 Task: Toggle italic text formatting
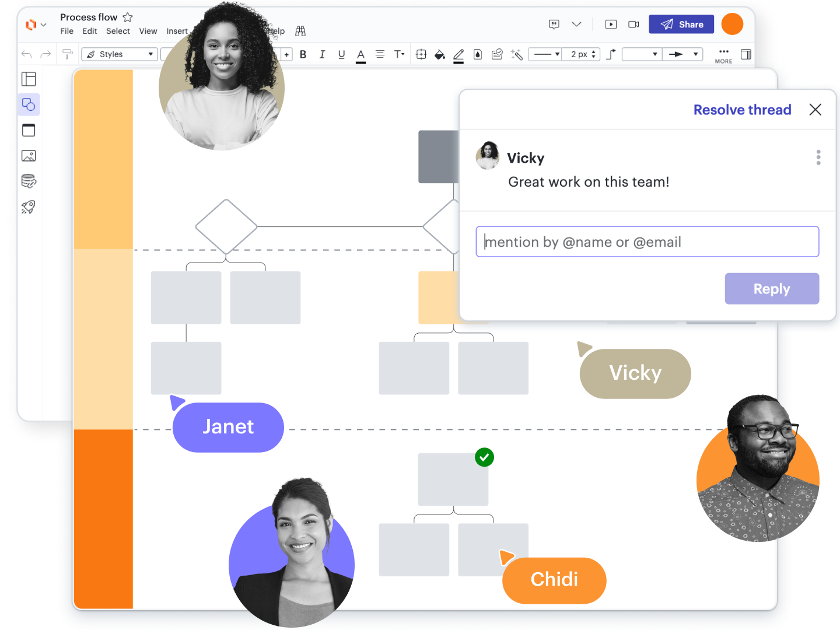(x=322, y=54)
